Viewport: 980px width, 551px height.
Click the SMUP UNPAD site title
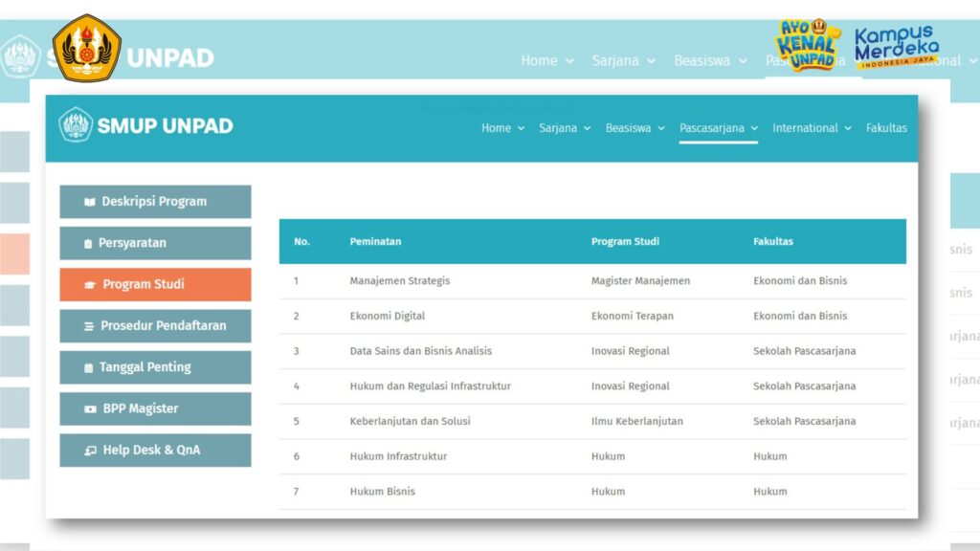click(165, 126)
